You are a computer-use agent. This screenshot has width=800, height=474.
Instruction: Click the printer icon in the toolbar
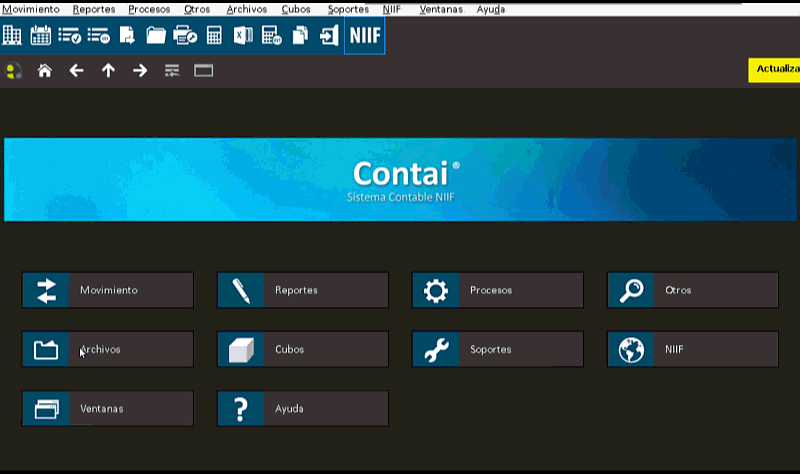(x=185, y=36)
